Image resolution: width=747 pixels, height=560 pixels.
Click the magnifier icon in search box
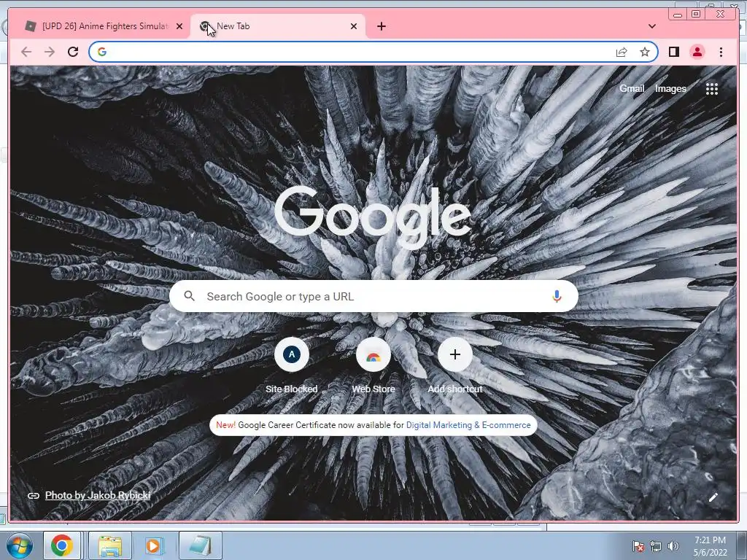pos(189,296)
